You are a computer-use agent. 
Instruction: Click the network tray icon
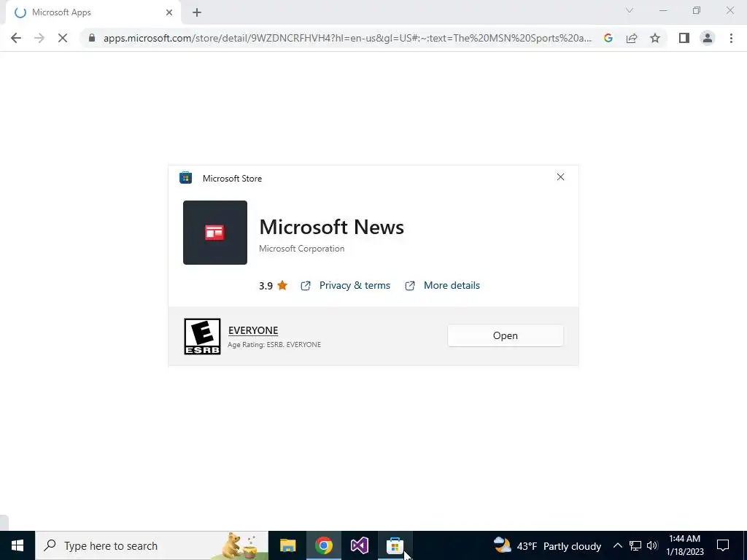[635, 545]
